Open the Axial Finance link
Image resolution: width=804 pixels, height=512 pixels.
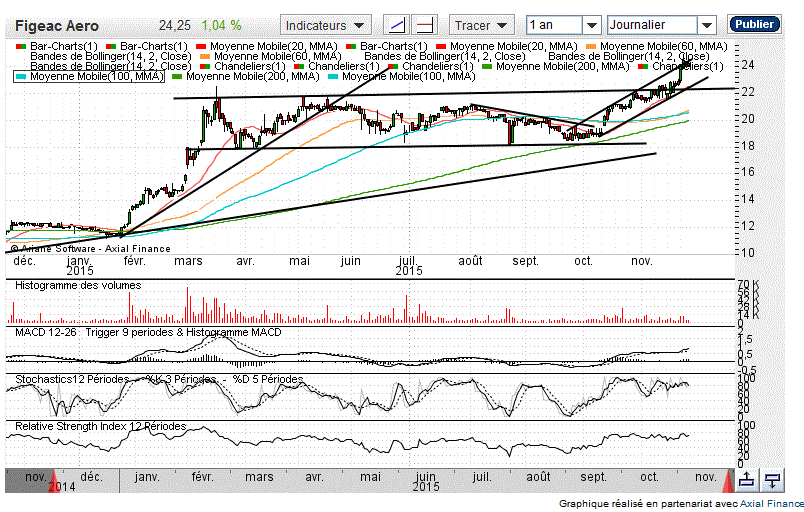(772, 504)
